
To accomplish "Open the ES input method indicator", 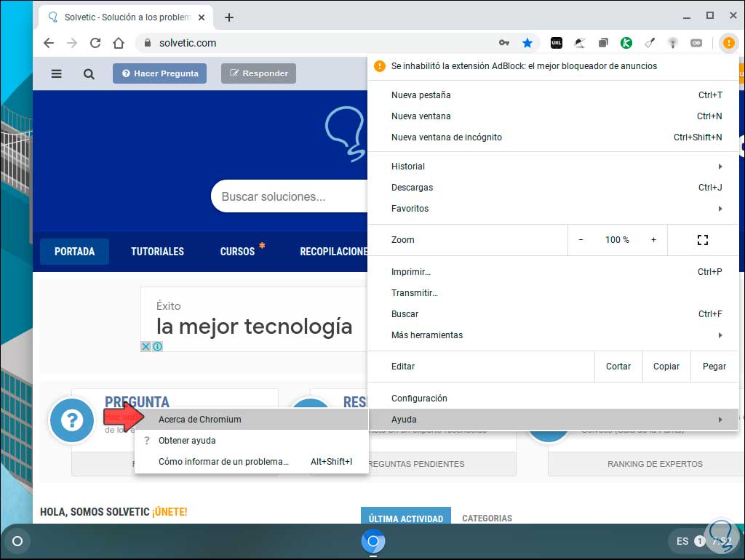I will (682, 542).
